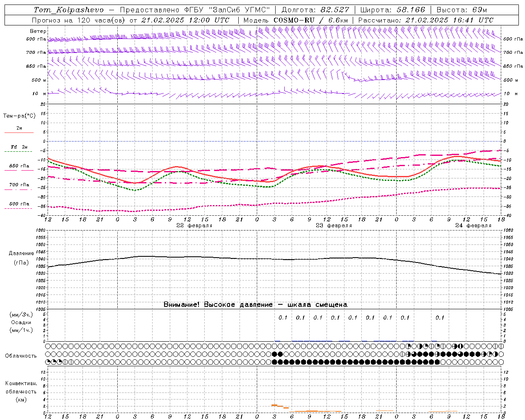This screenshot has width=525, height=420.
Task: Click the "Тем-ра(°C)" axis label
Action: pos(19,116)
